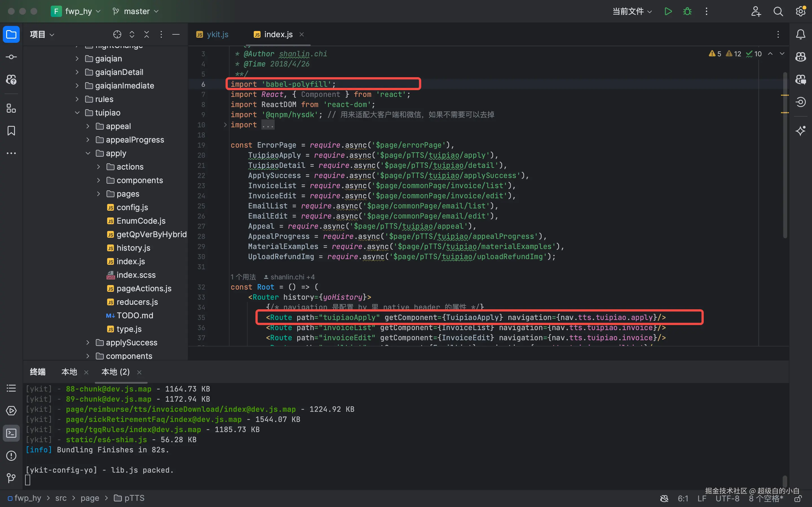812x507 pixels.
Task: Click the UTF-8 encoding status bar widget
Action: [x=727, y=499]
